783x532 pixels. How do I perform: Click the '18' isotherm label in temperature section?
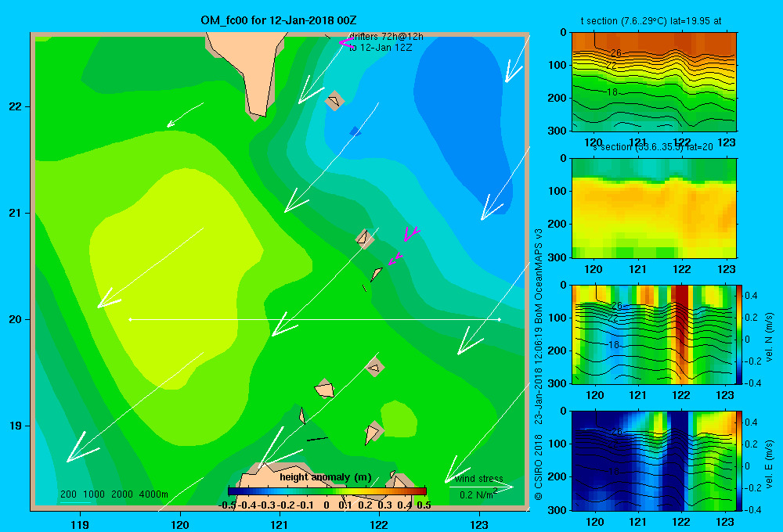coord(613,92)
